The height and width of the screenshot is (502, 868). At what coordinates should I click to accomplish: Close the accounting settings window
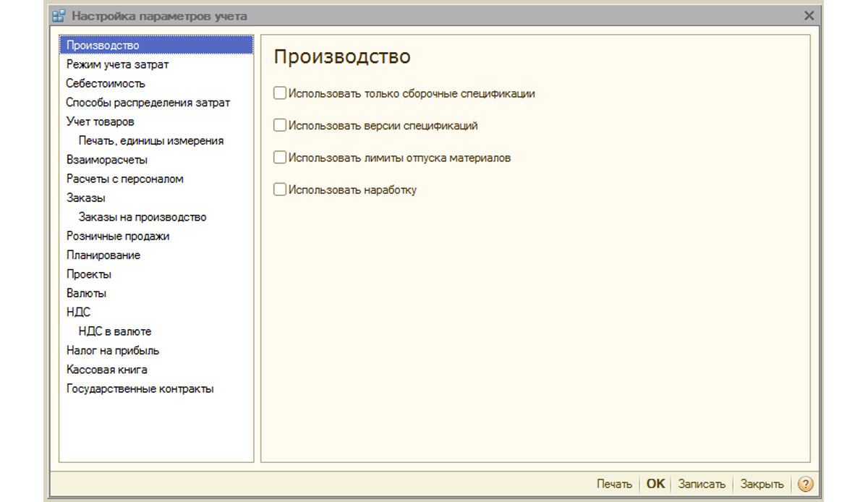[809, 15]
